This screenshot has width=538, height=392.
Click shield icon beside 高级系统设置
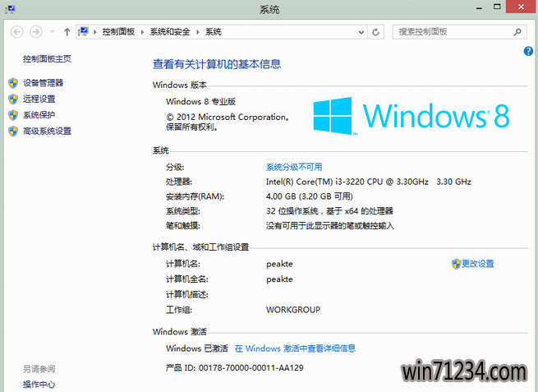13,131
